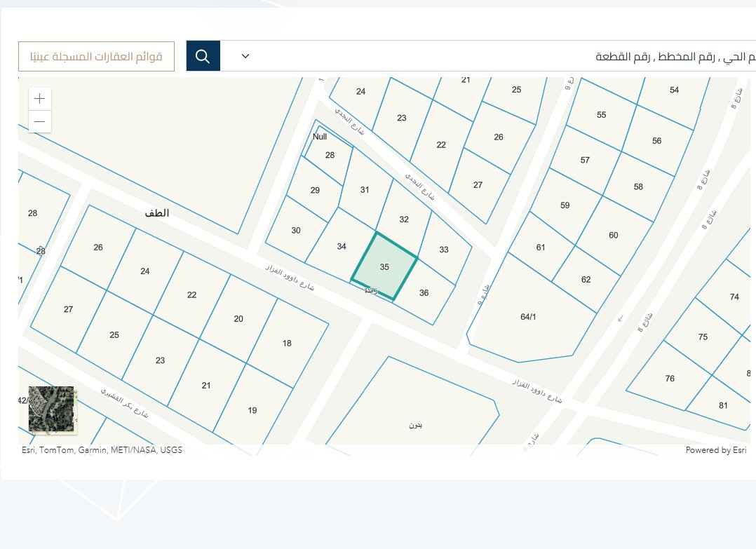Select parcel 59 on the map
756x549 pixels.
click(x=565, y=205)
